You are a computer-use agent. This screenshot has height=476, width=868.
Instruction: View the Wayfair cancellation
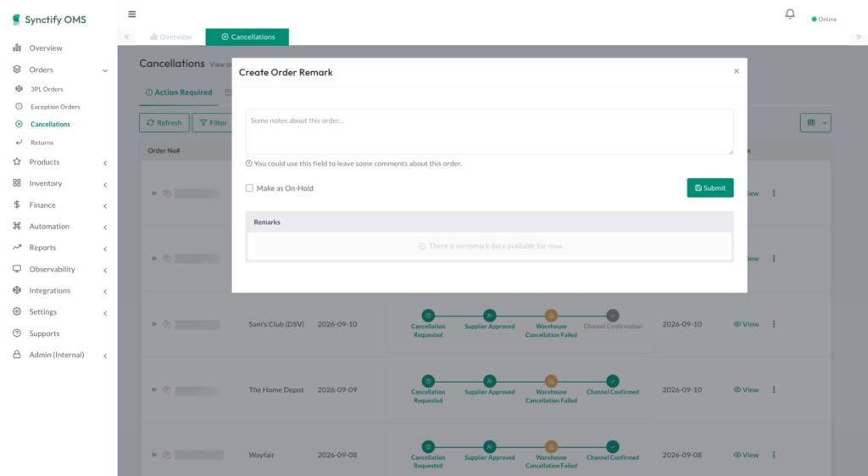click(746, 455)
